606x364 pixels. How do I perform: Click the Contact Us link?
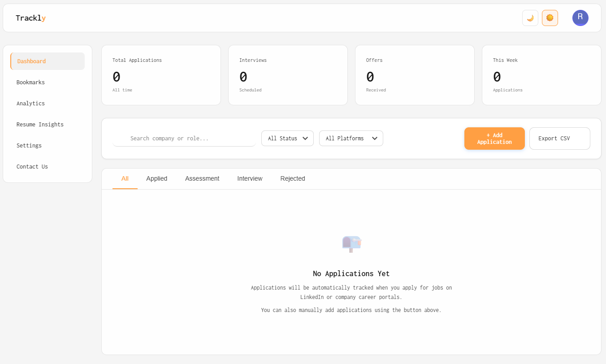click(x=32, y=166)
